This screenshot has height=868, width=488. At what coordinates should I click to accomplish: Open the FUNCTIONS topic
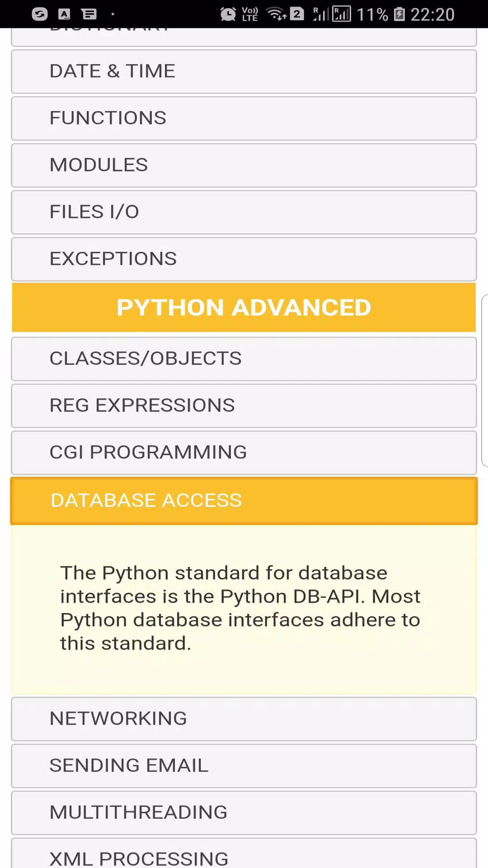[x=244, y=118]
